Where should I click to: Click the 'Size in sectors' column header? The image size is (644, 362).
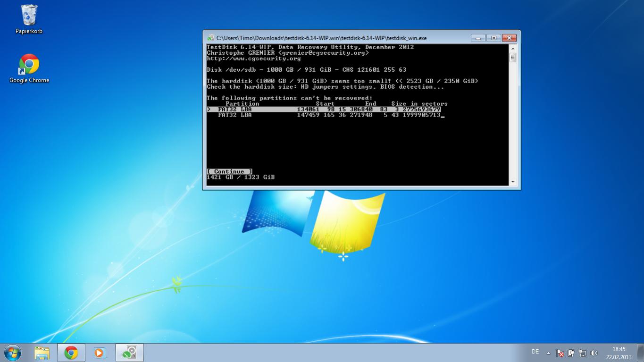(x=419, y=104)
